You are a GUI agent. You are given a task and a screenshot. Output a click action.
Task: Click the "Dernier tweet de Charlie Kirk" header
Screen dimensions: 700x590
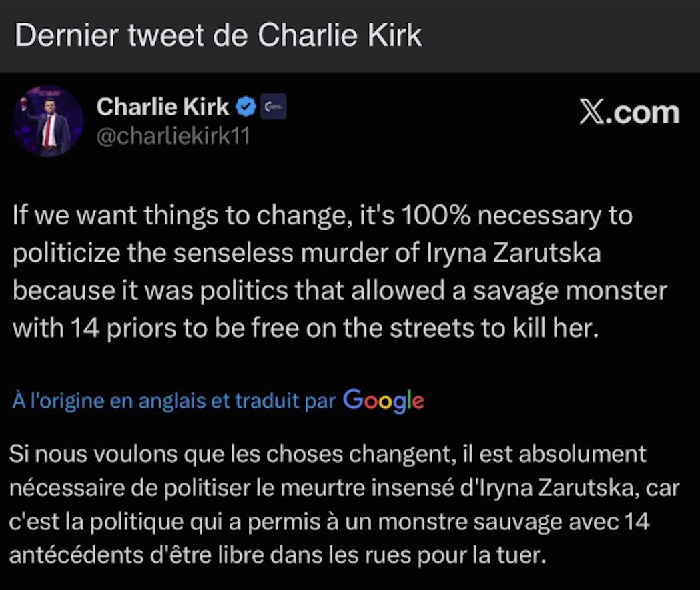218,35
